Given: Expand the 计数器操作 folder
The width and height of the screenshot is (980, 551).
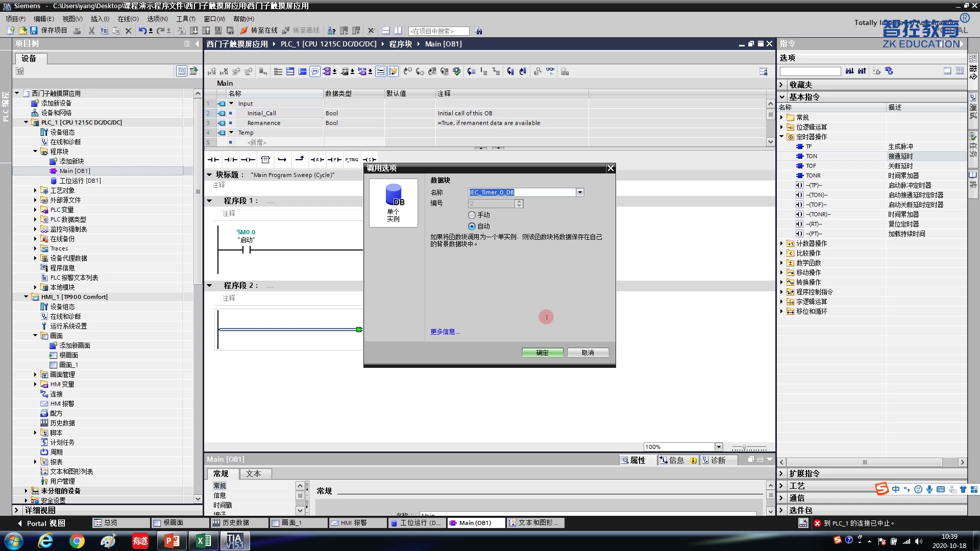Looking at the screenshot, I should tap(781, 243).
